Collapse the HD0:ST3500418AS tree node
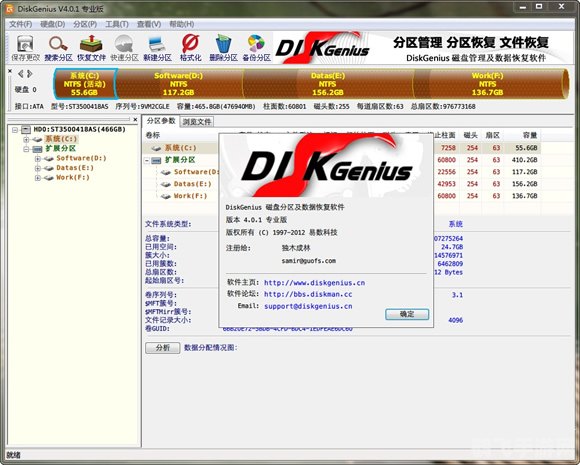 point(15,129)
